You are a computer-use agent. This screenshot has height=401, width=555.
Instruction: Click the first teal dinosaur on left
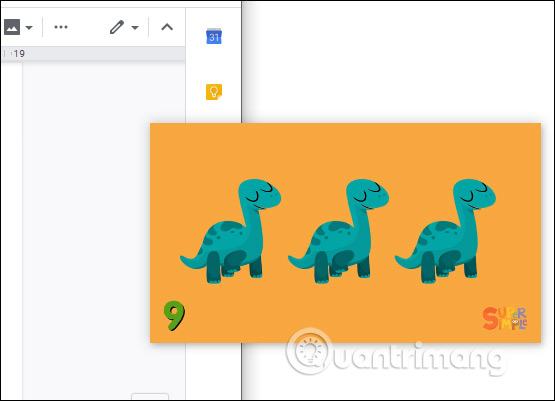point(231,231)
